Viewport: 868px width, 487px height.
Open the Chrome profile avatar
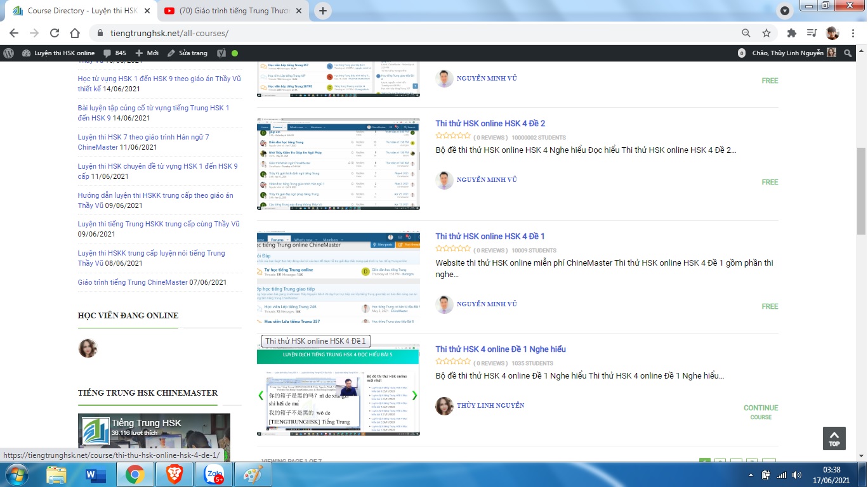pyautogui.click(x=832, y=33)
